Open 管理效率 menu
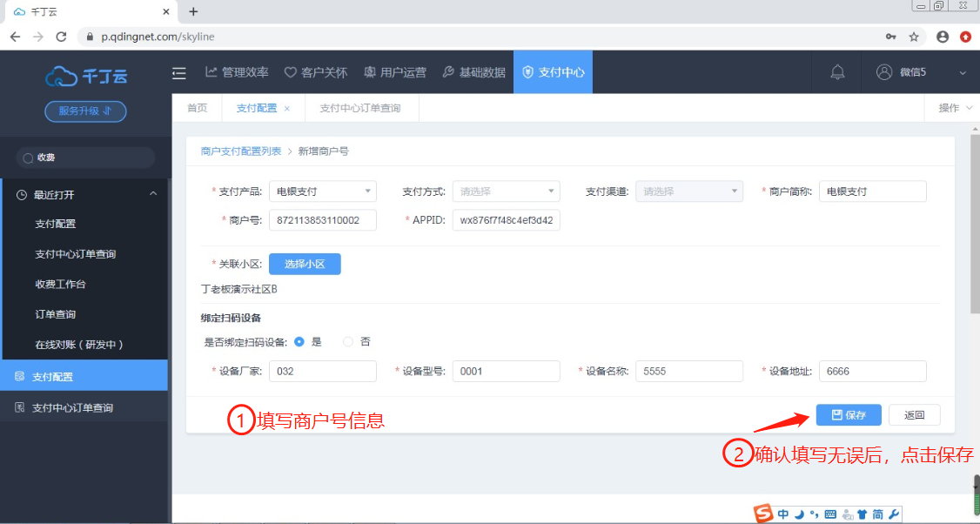This screenshot has height=524, width=980. coord(237,72)
